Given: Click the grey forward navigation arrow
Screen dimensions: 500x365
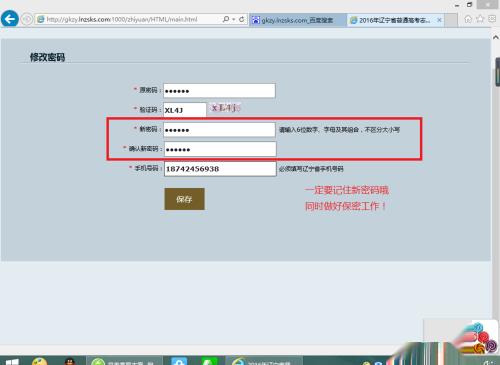Looking at the screenshot, I should [x=27, y=19].
